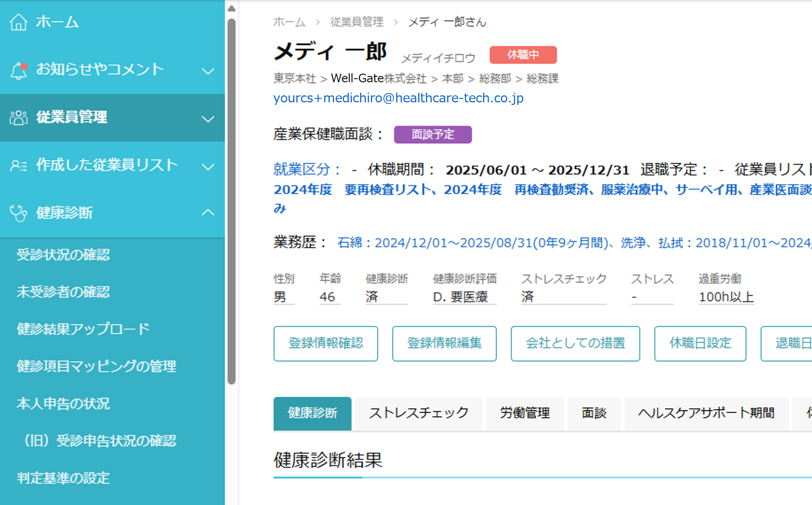Click the 面談予定 purple badge
Screen dimensions: 812x505
point(433,135)
